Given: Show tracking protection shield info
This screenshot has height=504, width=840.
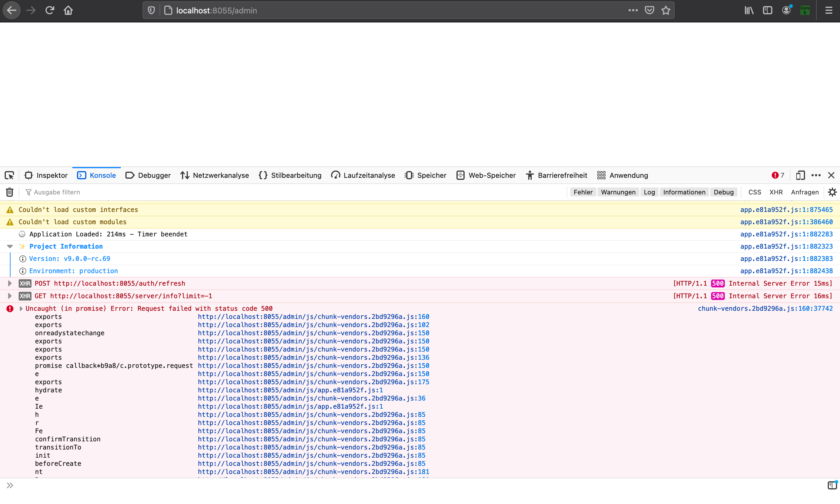Looking at the screenshot, I should (151, 10).
